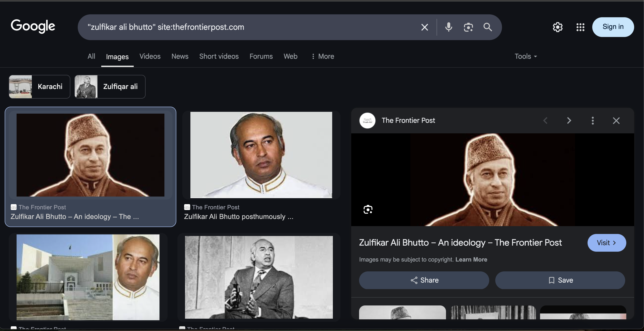
Task: Open 'Zulfikar Ali Bhutto – An ideology' result title
Action: coord(75,217)
